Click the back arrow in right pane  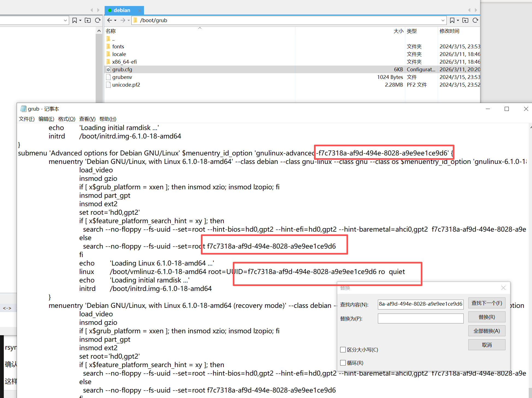(110, 20)
